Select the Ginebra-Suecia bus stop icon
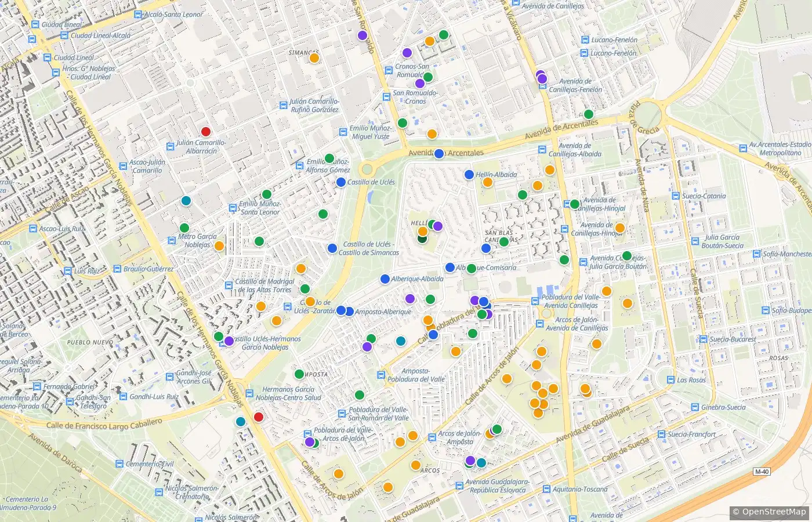The width and height of the screenshot is (812, 522). coord(695,407)
